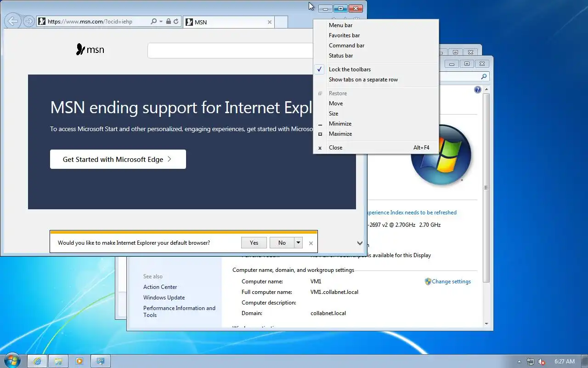This screenshot has width=588, height=368.
Task: Click the System window's scroll down arrow
Action: coord(486,324)
